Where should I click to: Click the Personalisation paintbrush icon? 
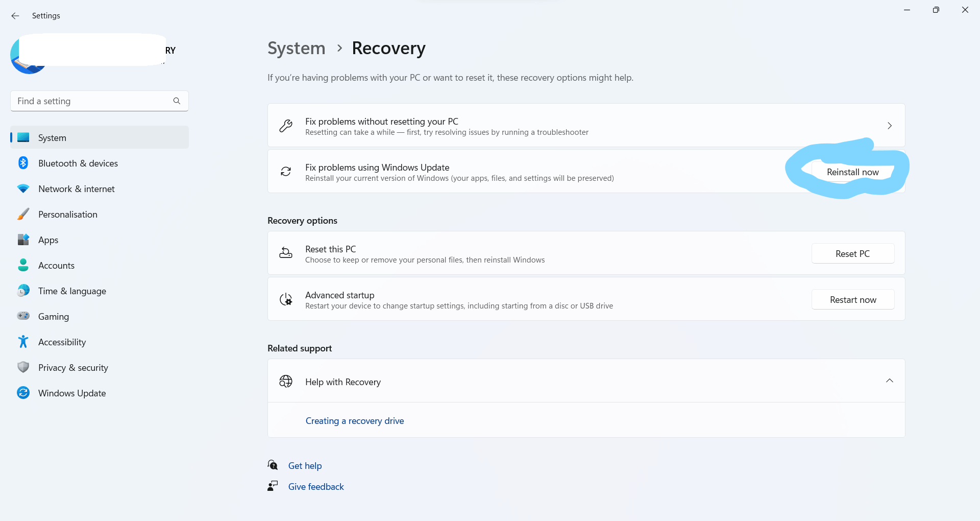coord(23,214)
